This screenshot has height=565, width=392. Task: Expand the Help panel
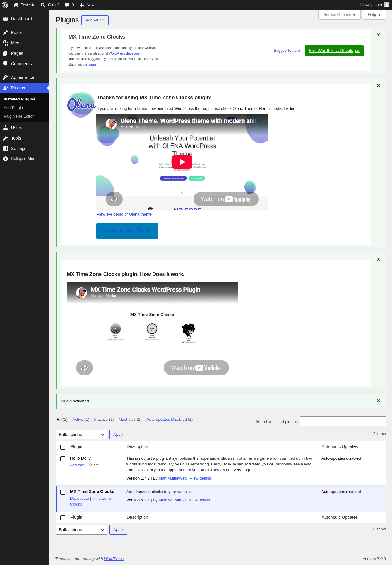pos(374,15)
